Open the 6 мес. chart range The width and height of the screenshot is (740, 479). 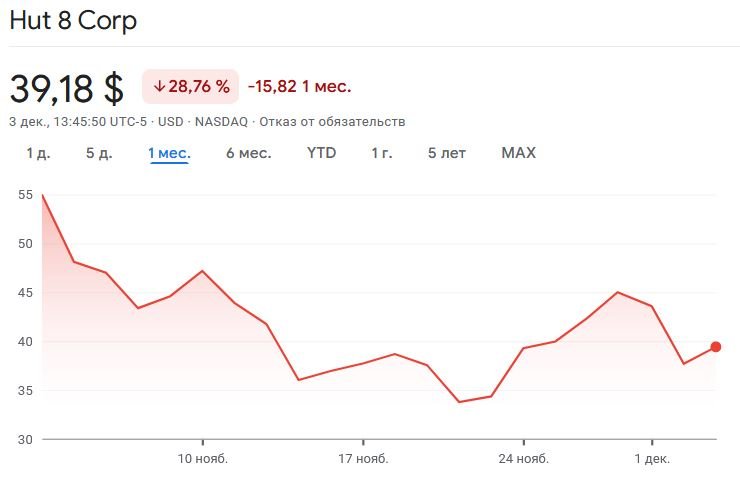click(248, 153)
